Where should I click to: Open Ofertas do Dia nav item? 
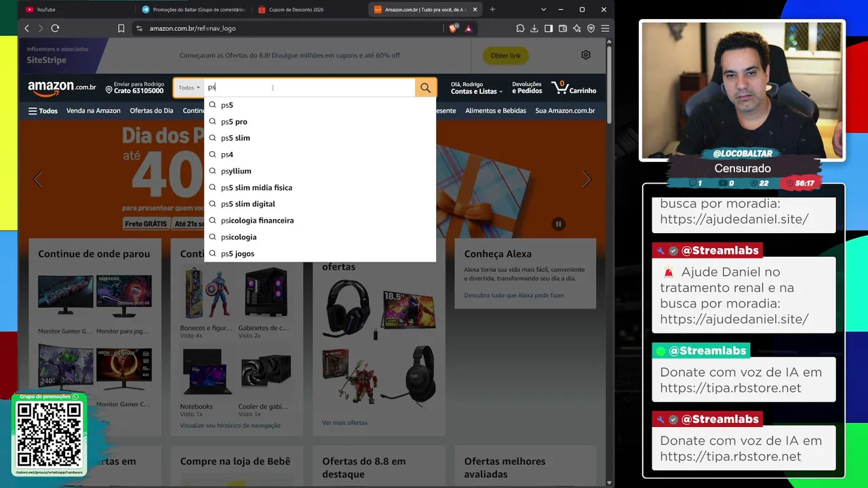(x=151, y=110)
